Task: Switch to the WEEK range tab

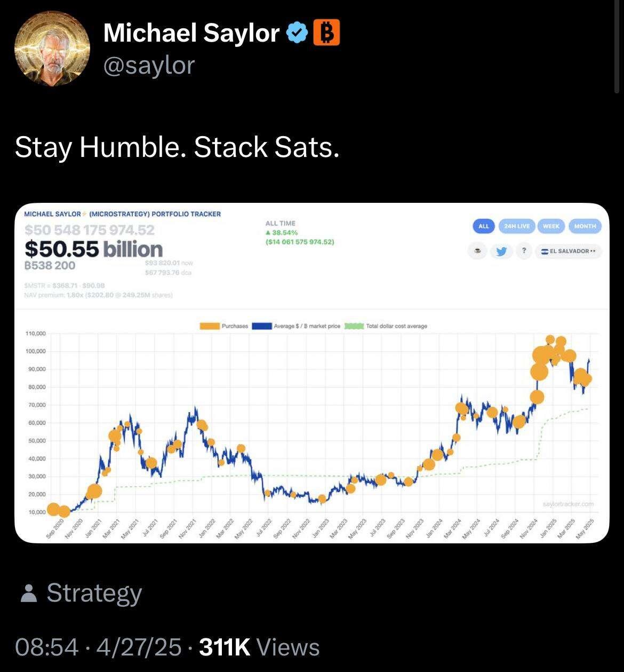Action: (551, 226)
